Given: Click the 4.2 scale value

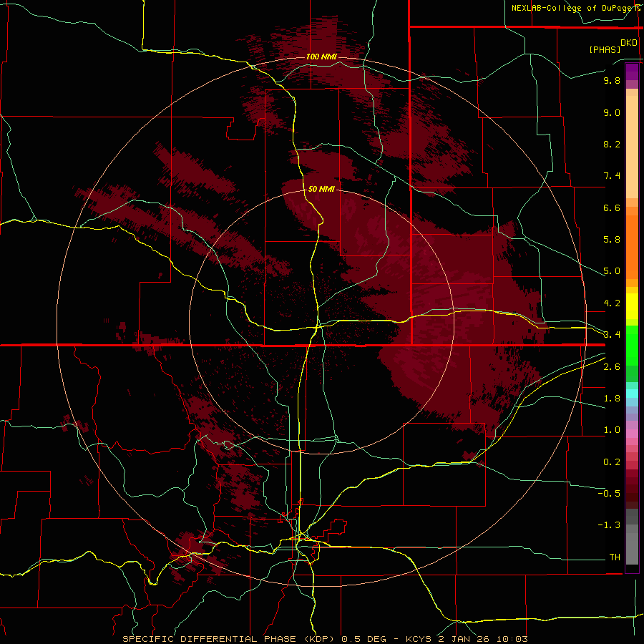Looking at the screenshot, I should click(x=612, y=303).
